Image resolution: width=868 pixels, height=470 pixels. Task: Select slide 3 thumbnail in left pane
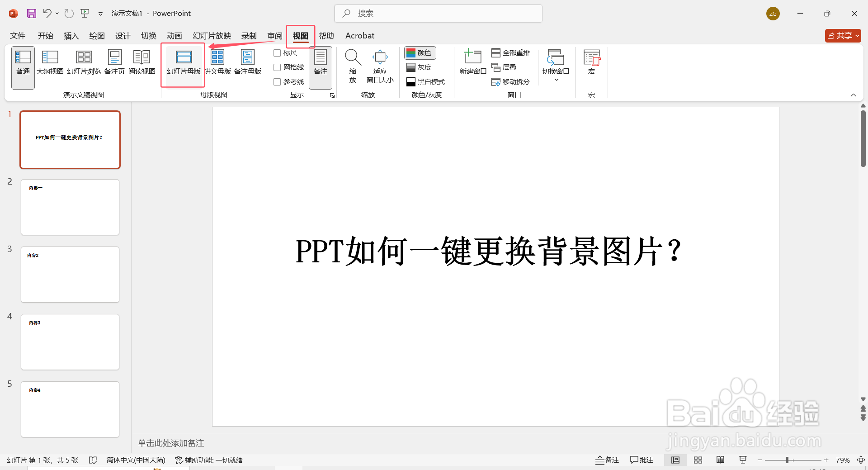(x=70, y=274)
